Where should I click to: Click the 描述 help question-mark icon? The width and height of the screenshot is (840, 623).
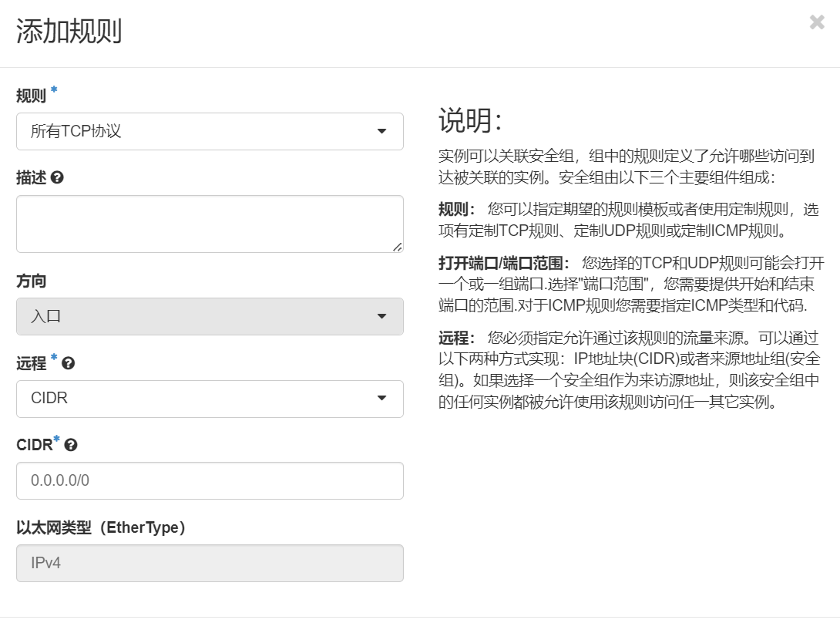(x=57, y=177)
